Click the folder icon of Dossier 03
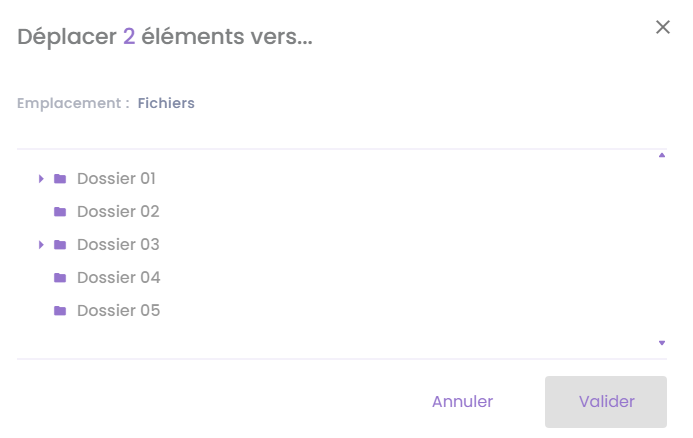The width and height of the screenshot is (693, 438). point(60,245)
